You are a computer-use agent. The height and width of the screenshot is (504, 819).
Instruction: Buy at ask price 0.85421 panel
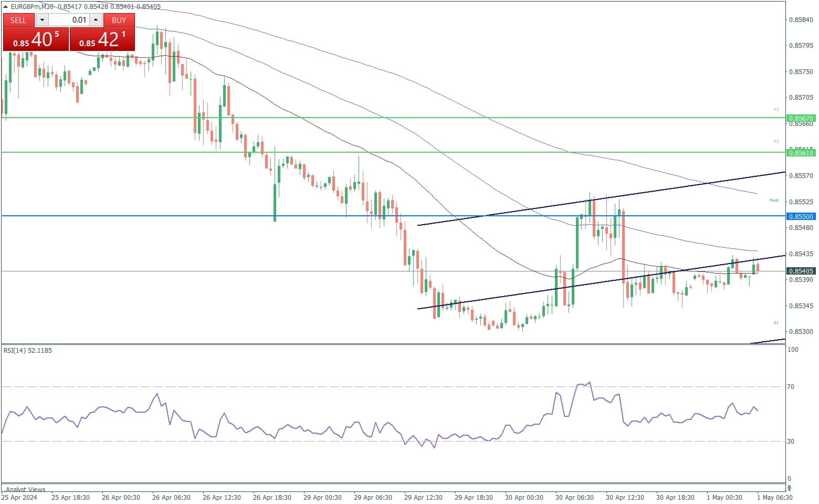pos(102,39)
